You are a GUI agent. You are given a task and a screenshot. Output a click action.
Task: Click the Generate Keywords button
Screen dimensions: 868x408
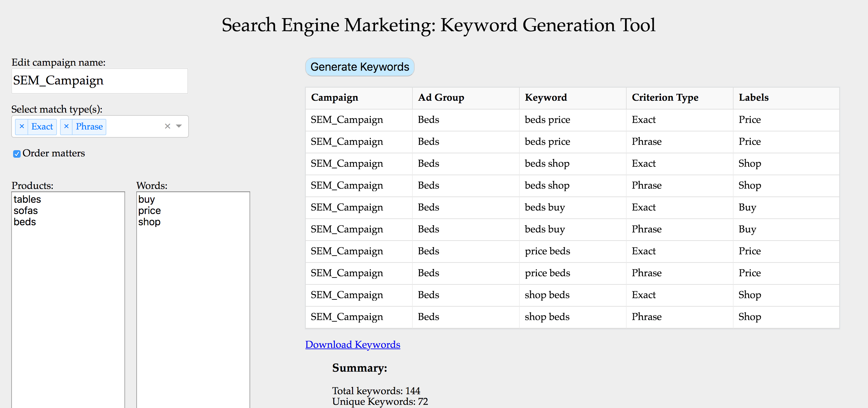pos(359,67)
